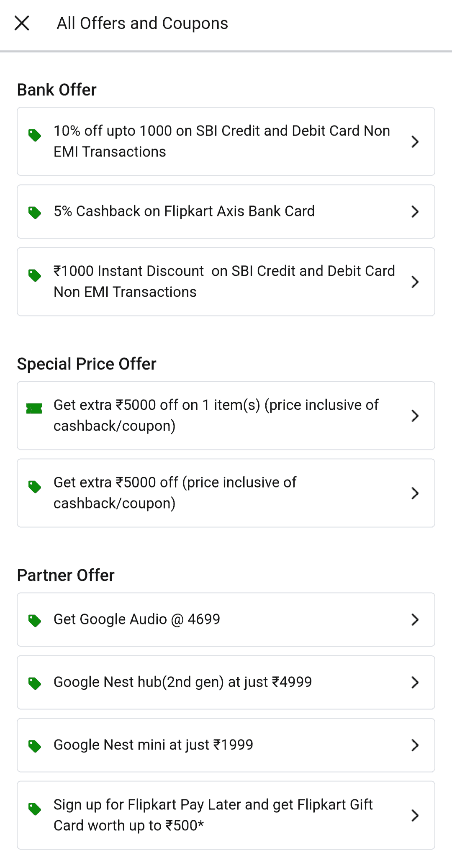Expand Google Nest mini offer chevron
452x868 pixels.
415,745
